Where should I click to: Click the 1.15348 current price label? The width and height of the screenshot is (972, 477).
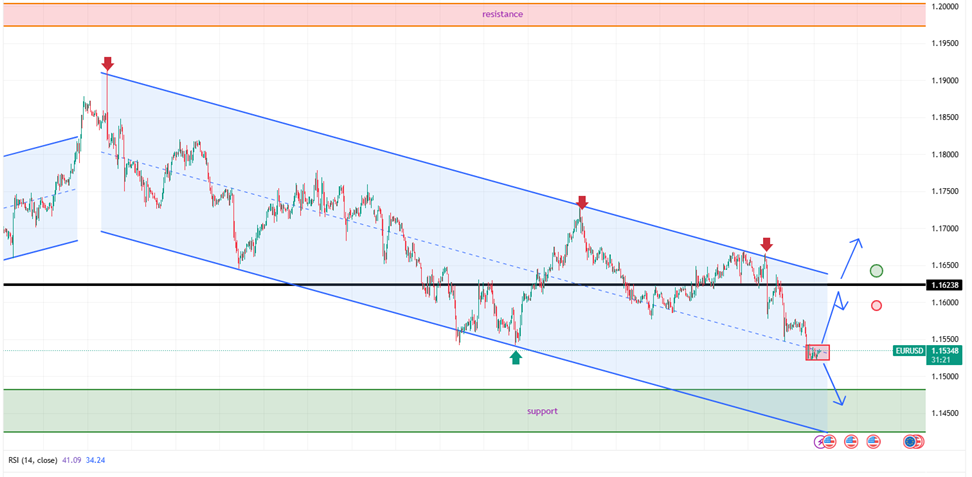pyautogui.click(x=946, y=351)
